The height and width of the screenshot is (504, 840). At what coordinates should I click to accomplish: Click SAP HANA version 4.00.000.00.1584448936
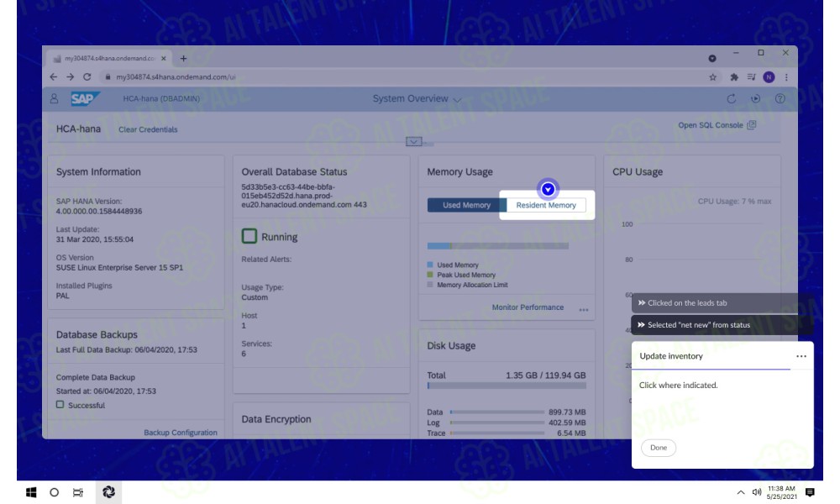tap(99, 211)
